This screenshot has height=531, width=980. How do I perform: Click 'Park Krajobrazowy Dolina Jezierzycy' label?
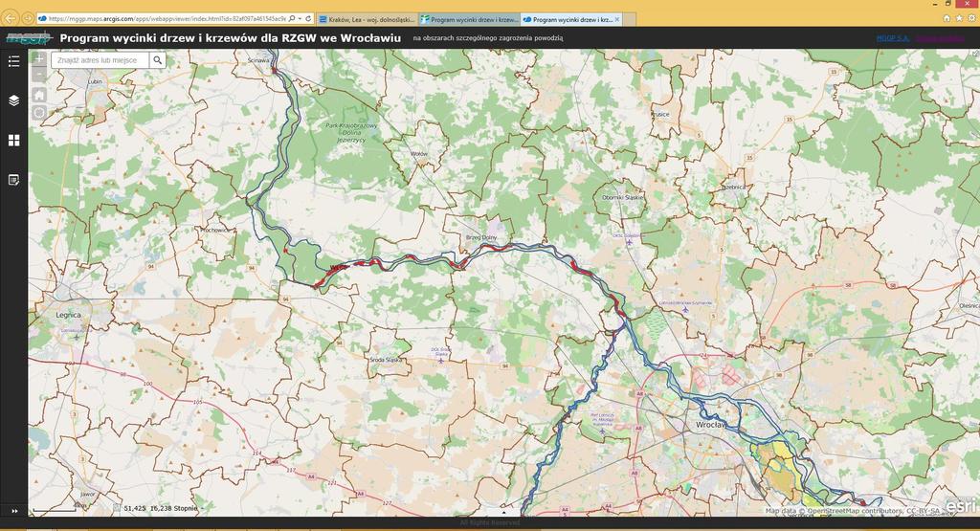(x=351, y=132)
